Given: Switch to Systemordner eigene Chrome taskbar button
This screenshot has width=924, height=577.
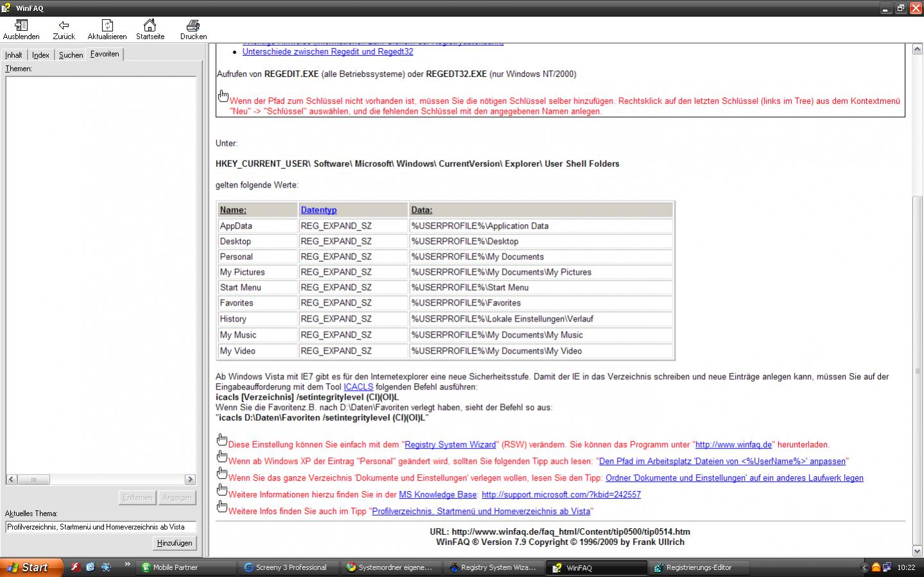Looking at the screenshot, I should pyautogui.click(x=391, y=567).
